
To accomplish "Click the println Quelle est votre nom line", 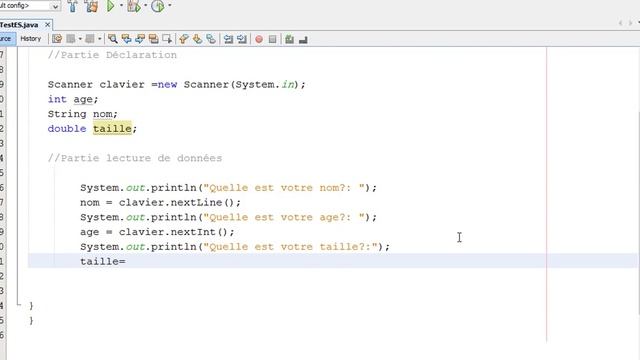I will coord(228,188).
